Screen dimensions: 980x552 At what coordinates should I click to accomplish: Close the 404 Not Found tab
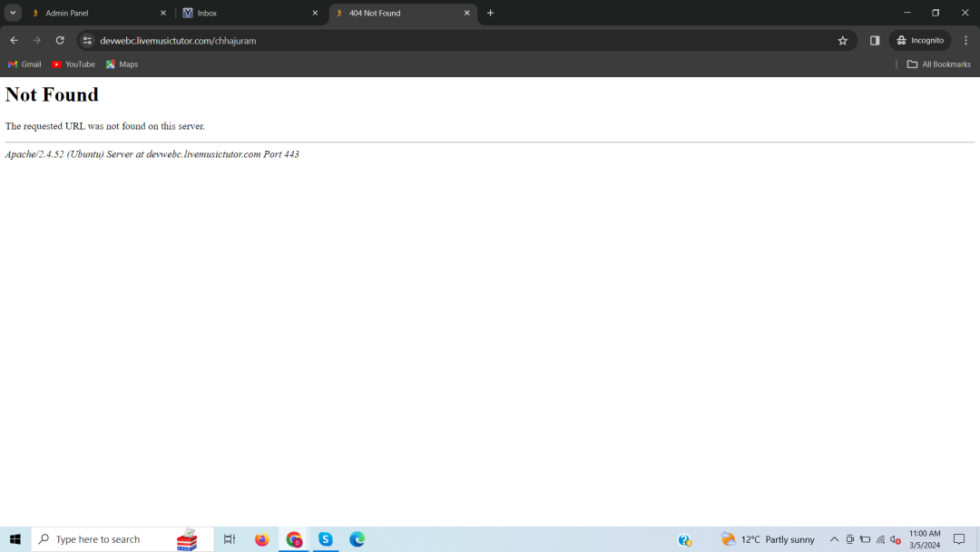[x=467, y=13]
